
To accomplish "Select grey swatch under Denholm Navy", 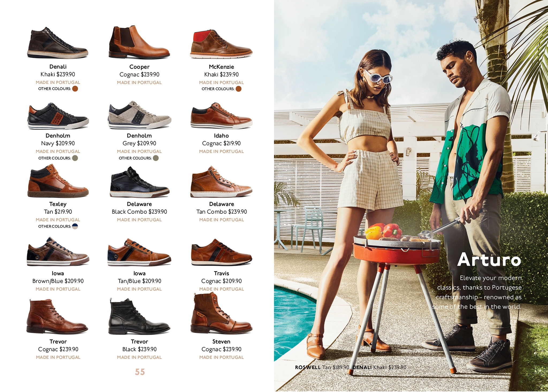I will point(75,158).
